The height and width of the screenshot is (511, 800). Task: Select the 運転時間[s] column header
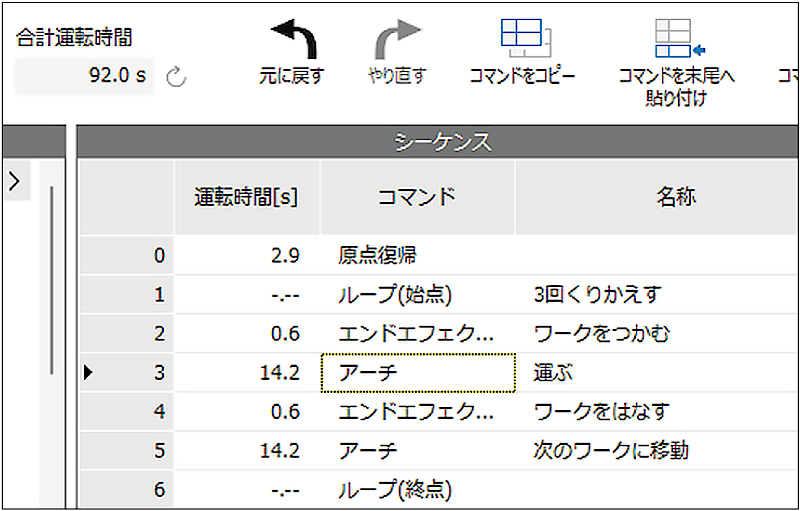point(246,197)
